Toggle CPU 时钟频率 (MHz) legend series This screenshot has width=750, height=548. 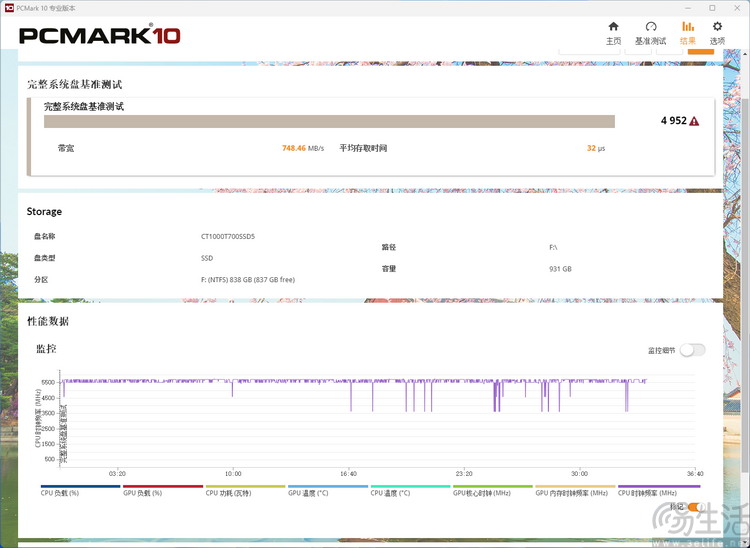pos(647,492)
